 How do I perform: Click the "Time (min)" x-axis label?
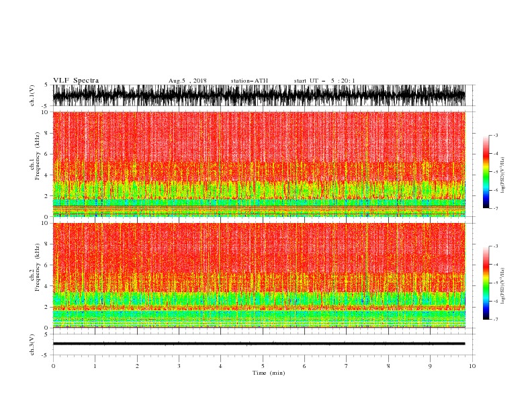tap(269, 373)
